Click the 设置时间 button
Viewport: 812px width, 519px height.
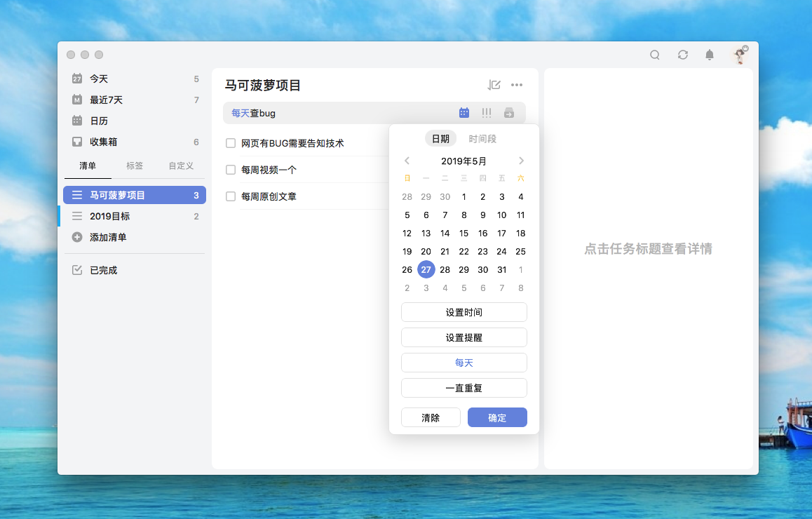click(464, 312)
